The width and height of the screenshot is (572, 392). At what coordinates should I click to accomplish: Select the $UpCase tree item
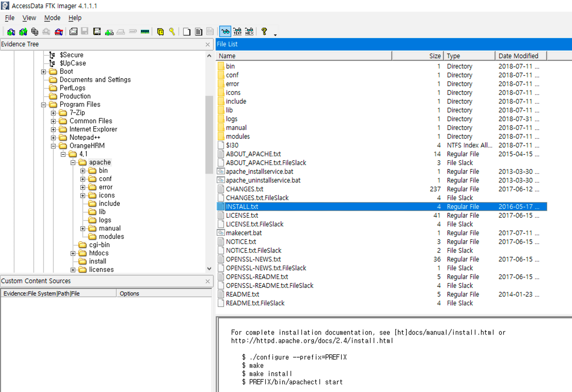pos(73,63)
